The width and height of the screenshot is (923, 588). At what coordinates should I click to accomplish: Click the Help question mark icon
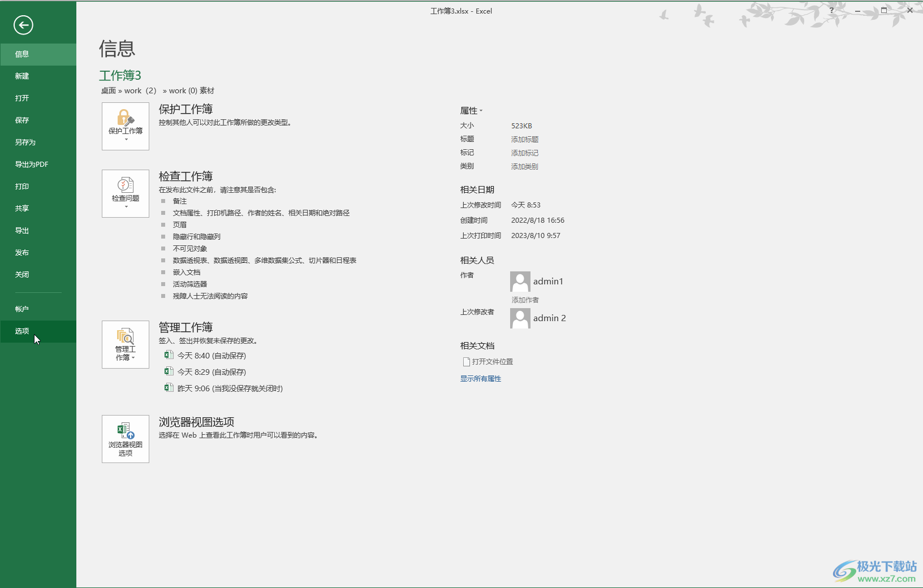[x=831, y=10]
